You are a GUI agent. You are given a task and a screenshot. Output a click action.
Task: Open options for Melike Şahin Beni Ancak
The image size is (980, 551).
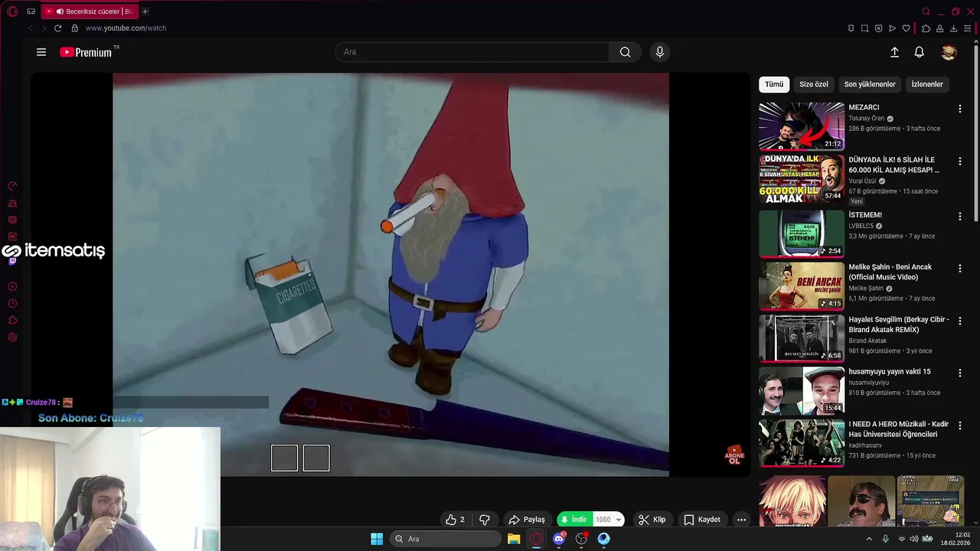point(959,269)
